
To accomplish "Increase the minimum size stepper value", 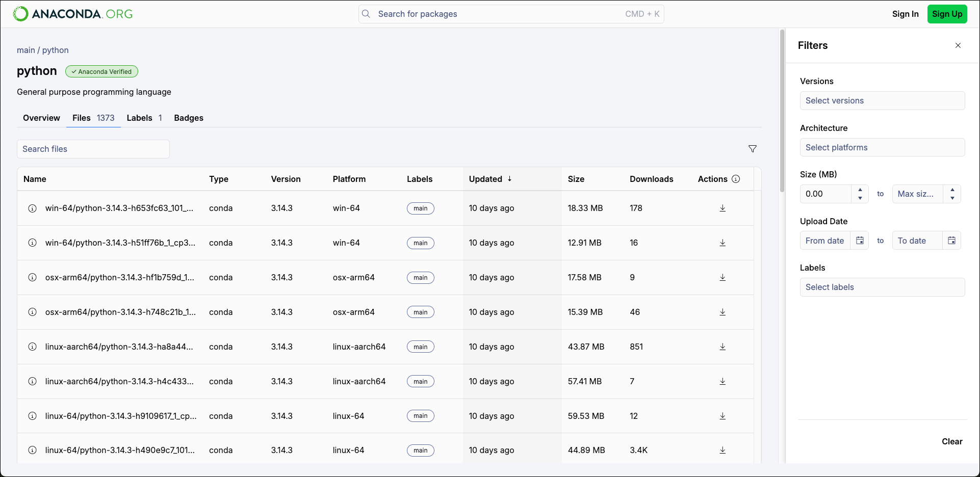I will pyautogui.click(x=860, y=190).
